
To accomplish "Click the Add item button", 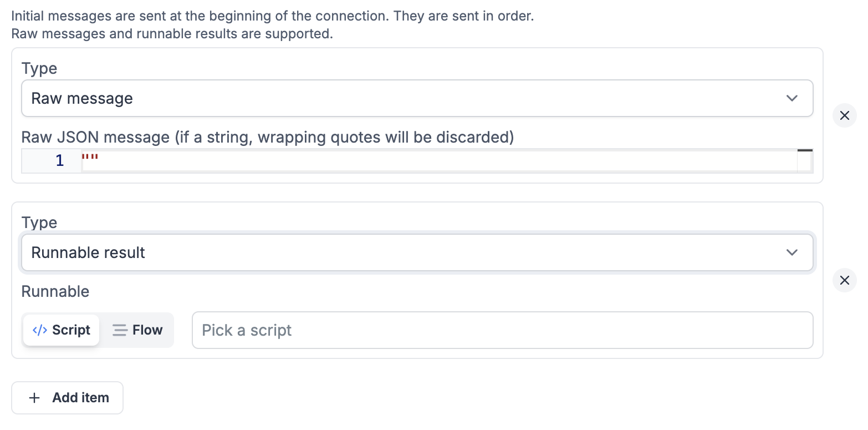I will coord(67,397).
